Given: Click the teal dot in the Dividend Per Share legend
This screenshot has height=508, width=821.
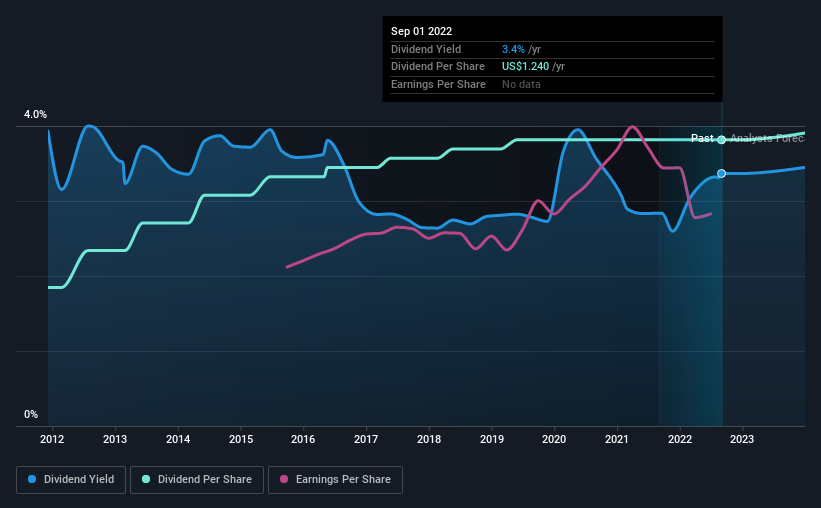Looking at the screenshot, I should pos(146,480).
